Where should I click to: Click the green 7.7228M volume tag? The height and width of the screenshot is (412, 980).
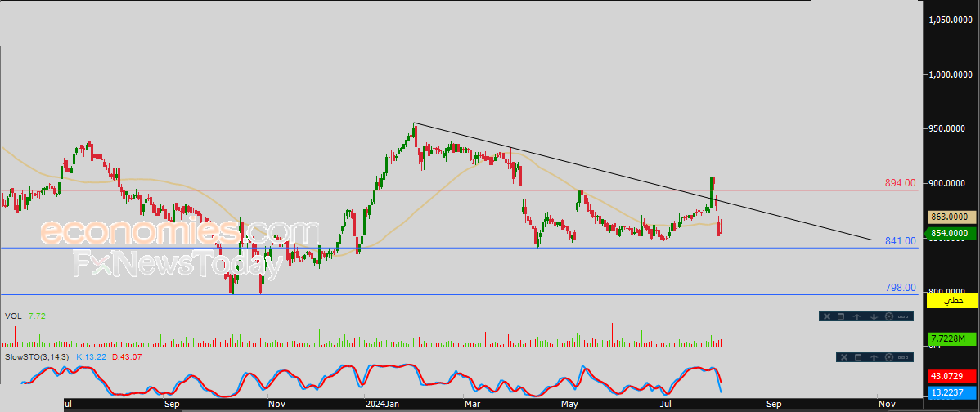[952, 339]
